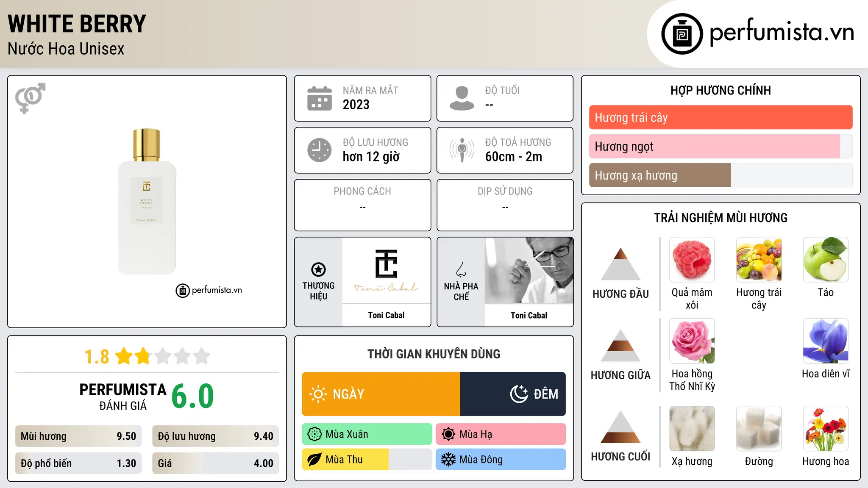Select the Đêm nighttime bar
The height and width of the screenshot is (488, 868).
513,394
